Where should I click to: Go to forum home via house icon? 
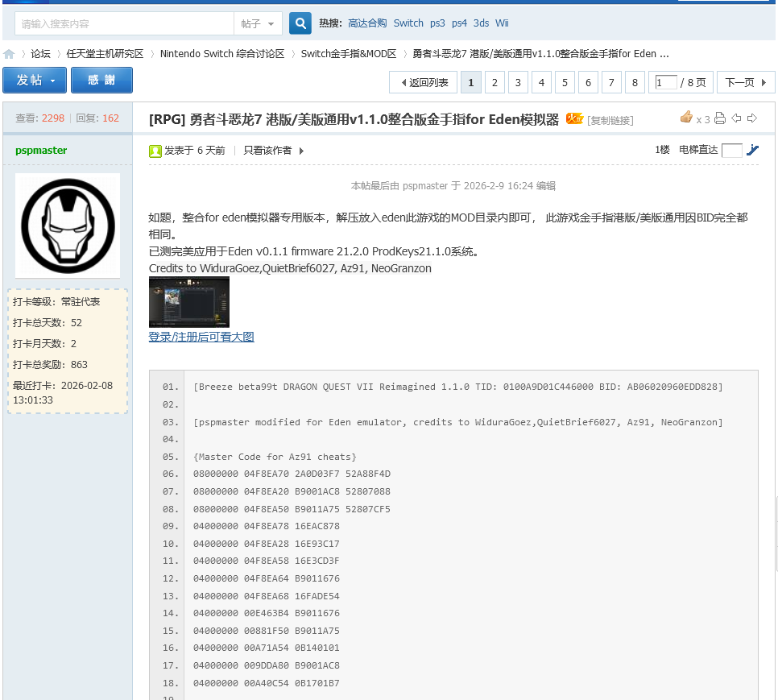(9, 54)
